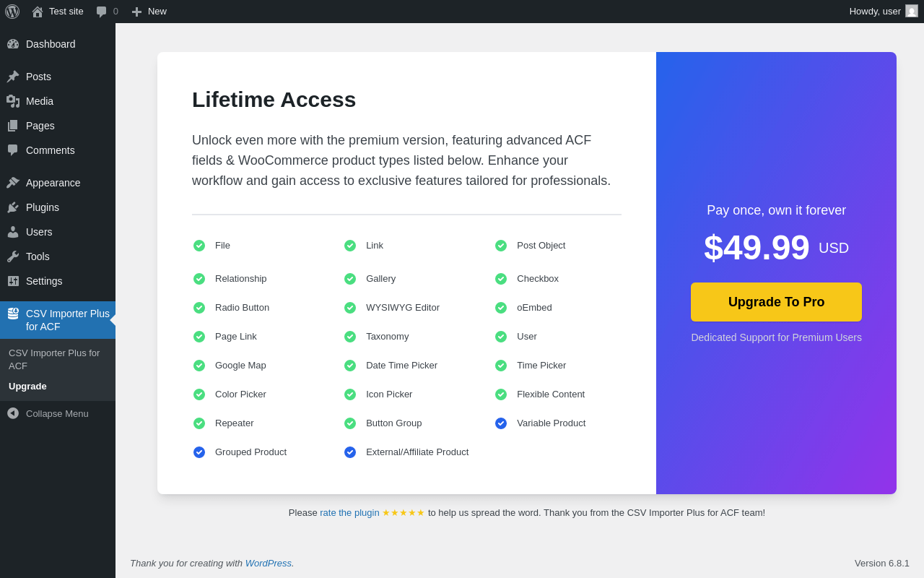Click the Upgrade To Pro button
Screen dimensions: 924x578
pos(776,302)
